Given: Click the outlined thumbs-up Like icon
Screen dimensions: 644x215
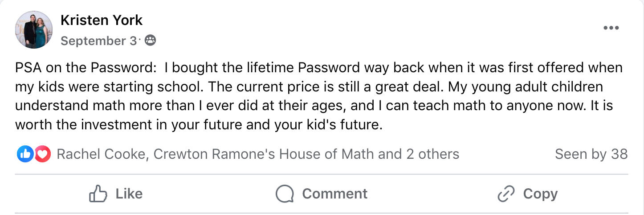Looking at the screenshot, I should click(x=98, y=194).
